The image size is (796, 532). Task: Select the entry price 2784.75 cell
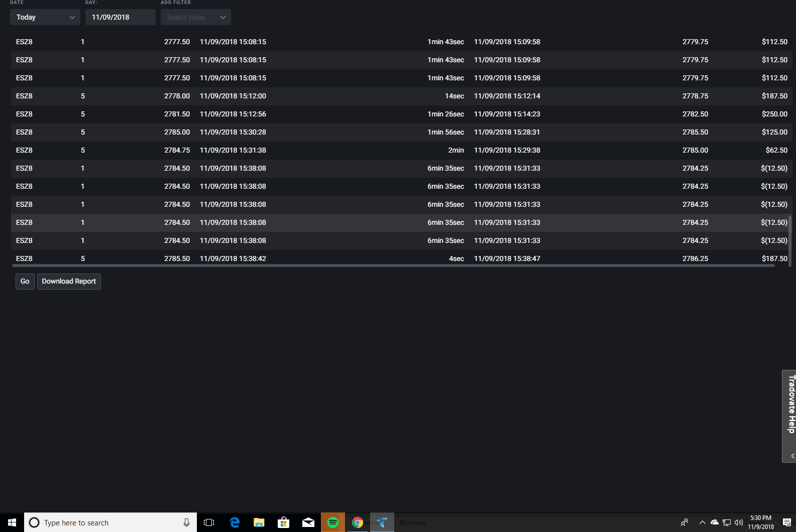[177, 150]
